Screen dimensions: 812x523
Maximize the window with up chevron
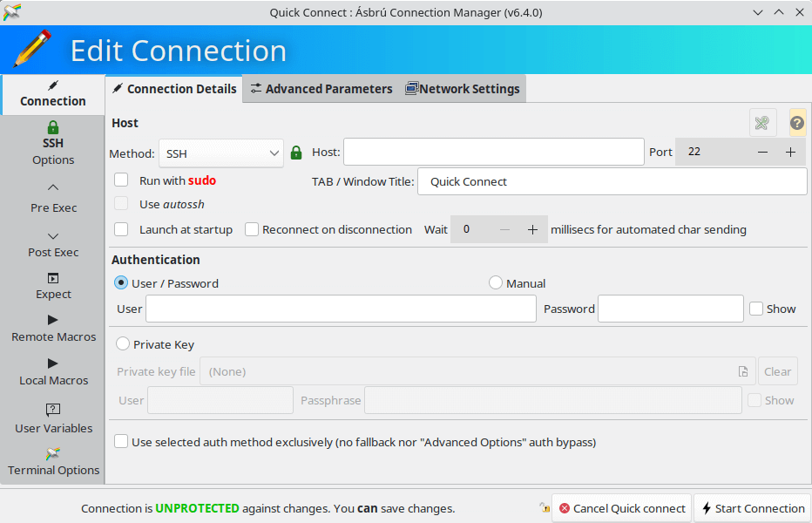779,12
